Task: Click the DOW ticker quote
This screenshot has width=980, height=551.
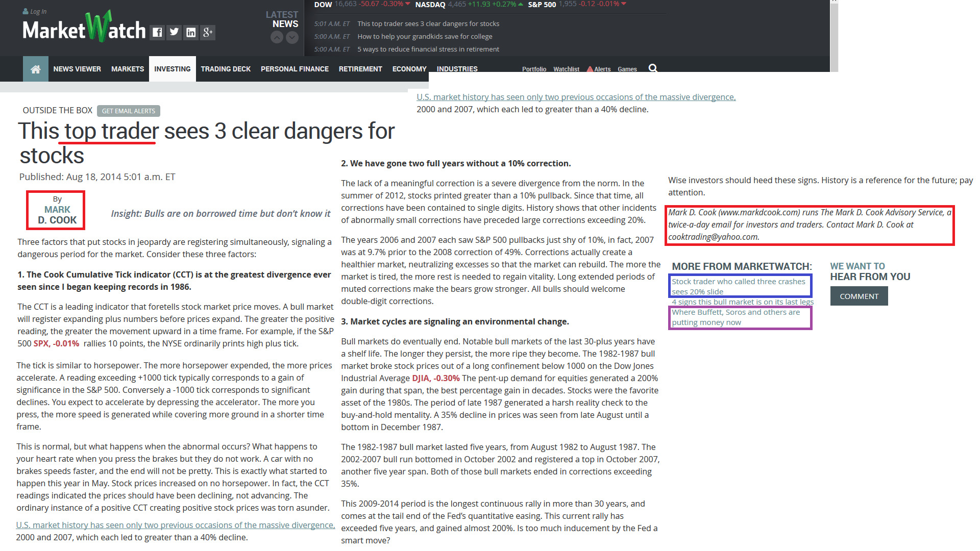Action: [x=362, y=4]
